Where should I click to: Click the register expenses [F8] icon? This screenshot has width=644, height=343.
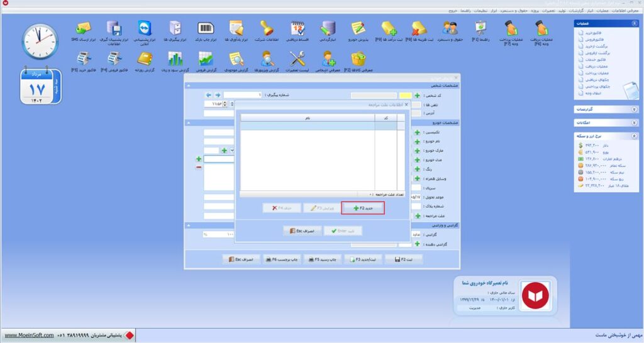click(x=419, y=29)
